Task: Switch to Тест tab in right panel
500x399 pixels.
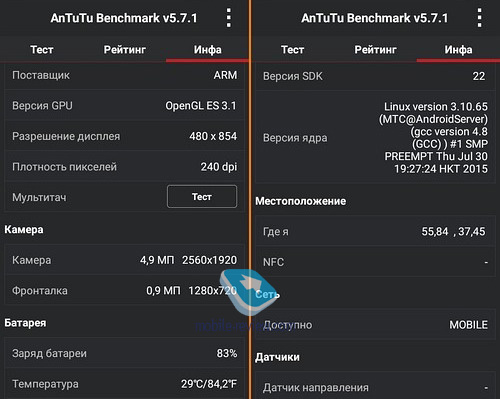Action: [x=292, y=50]
